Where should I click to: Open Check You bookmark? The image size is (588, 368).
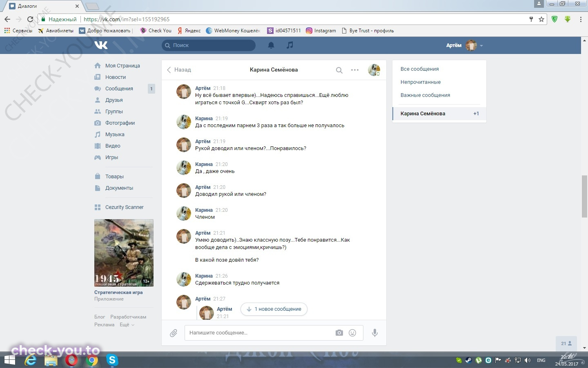(x=156, y=31)
